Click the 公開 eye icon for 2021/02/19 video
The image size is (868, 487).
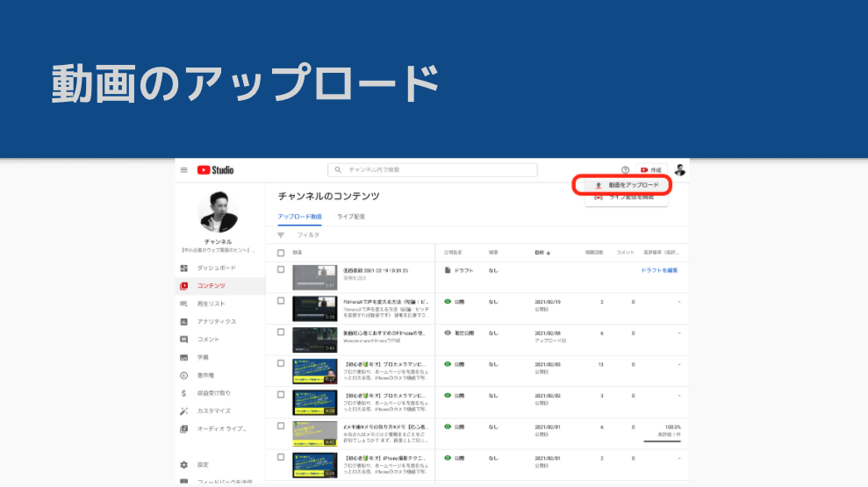(x=448, y=302)
